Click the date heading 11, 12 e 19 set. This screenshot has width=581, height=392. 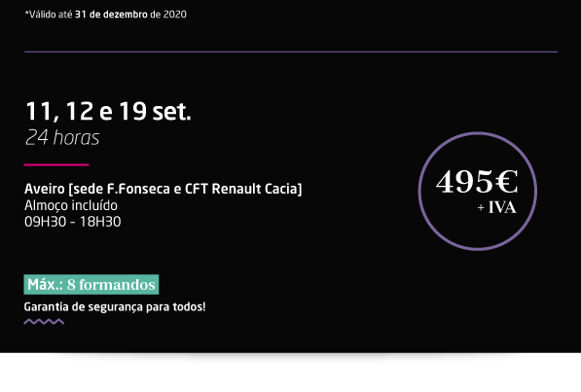108,111
